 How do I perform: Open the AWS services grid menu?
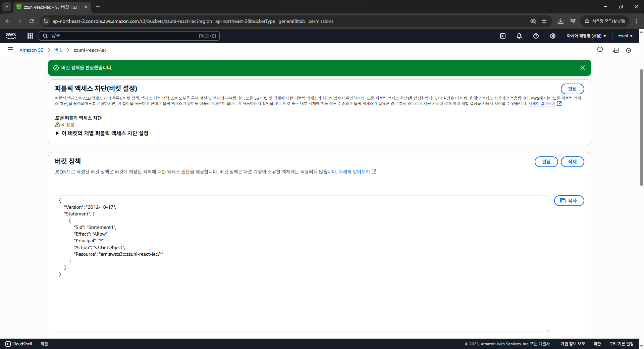[30, 36]
